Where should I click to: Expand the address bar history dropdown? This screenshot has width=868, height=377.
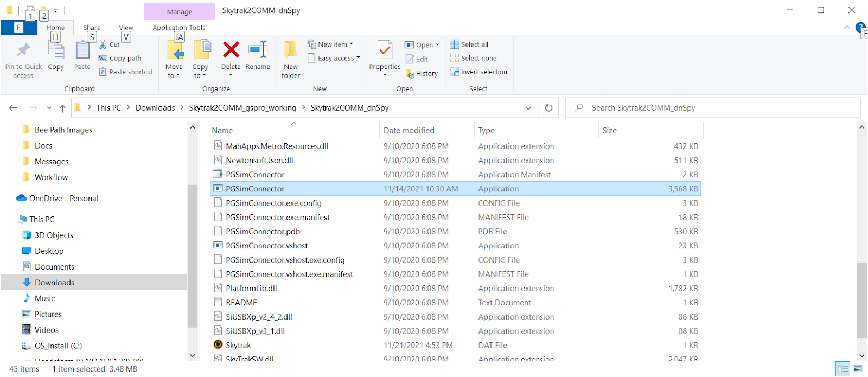pos(528,108)
